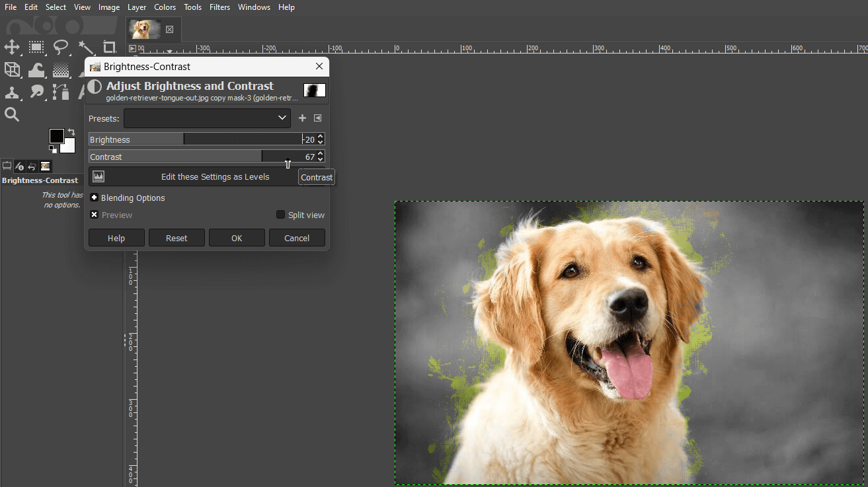Screen dimensions: 868x487
Task: Open the image menu button at ruler corner
Action: point(132,48)
